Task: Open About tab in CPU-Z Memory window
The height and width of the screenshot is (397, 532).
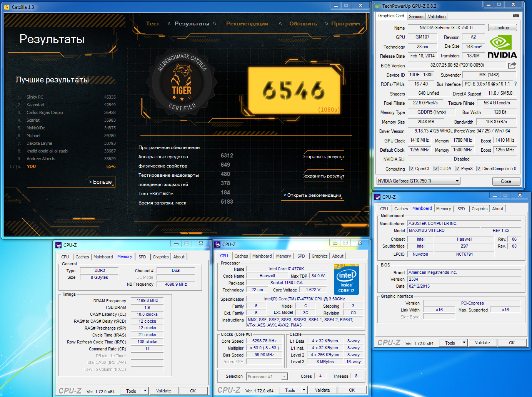Action: [x=179, y=257]
